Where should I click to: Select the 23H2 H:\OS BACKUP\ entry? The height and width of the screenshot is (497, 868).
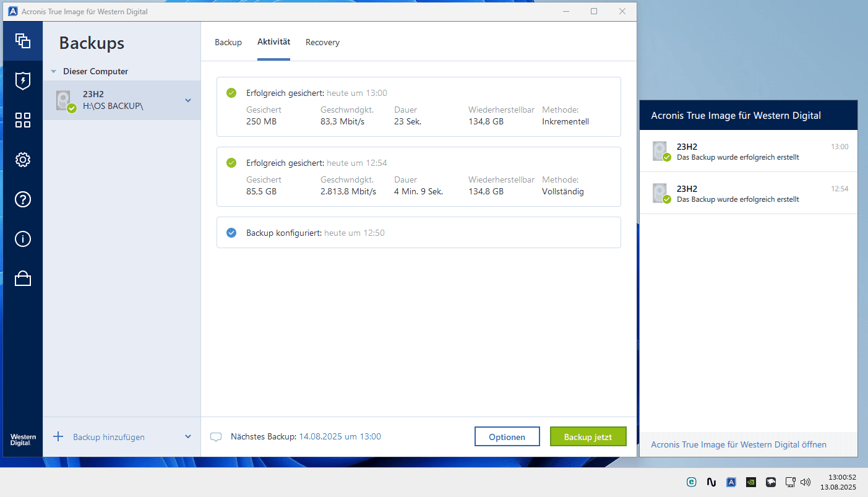coord(122,100)
